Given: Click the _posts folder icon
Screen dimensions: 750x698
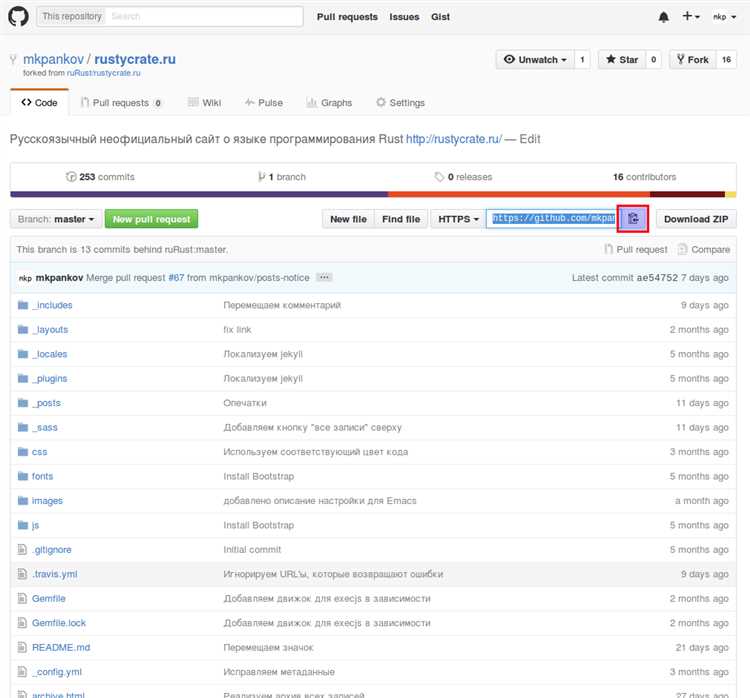Looking at the screenshot, I should (x=22, y=403).
